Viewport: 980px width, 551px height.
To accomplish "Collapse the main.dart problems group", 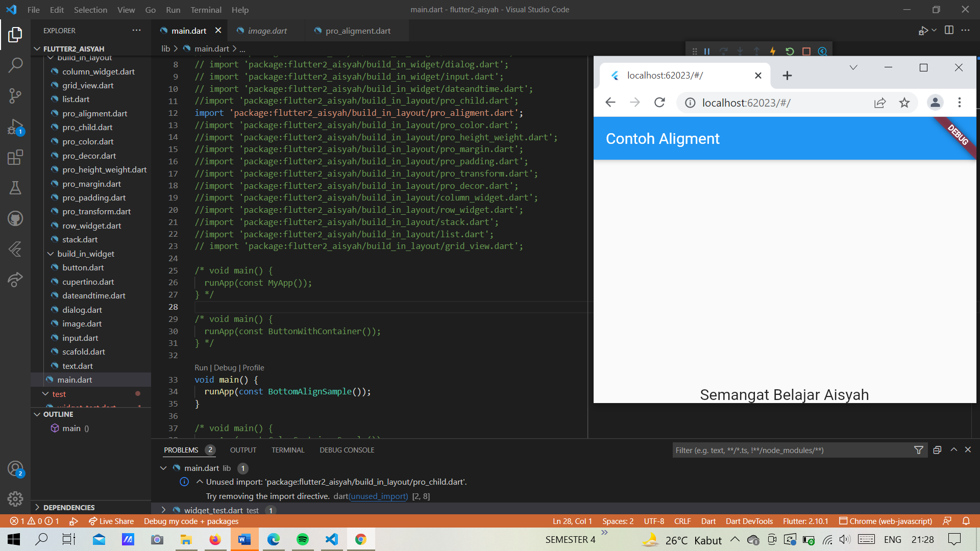I will coord(163,468).
